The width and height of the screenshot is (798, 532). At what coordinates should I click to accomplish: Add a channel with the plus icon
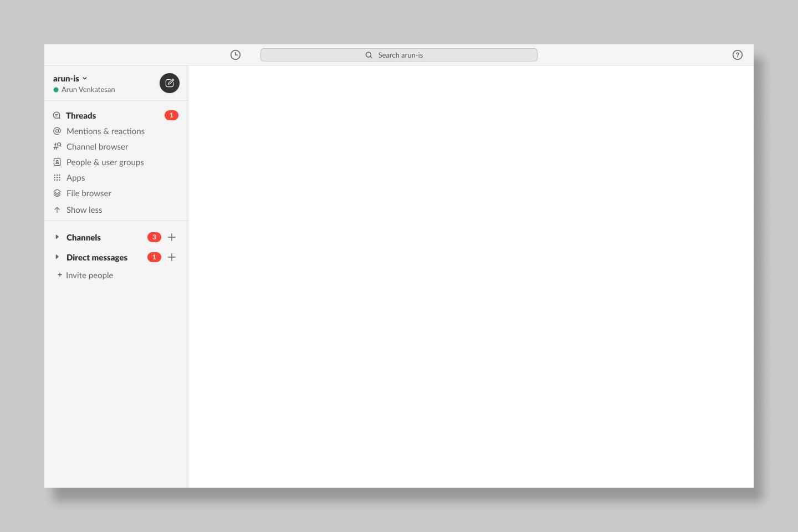pos(172,237)
